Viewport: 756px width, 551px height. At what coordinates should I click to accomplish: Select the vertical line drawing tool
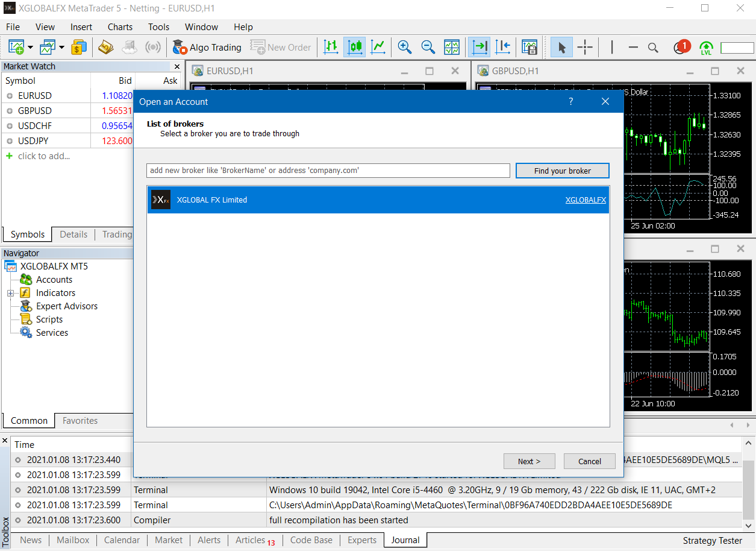[612, 47]
